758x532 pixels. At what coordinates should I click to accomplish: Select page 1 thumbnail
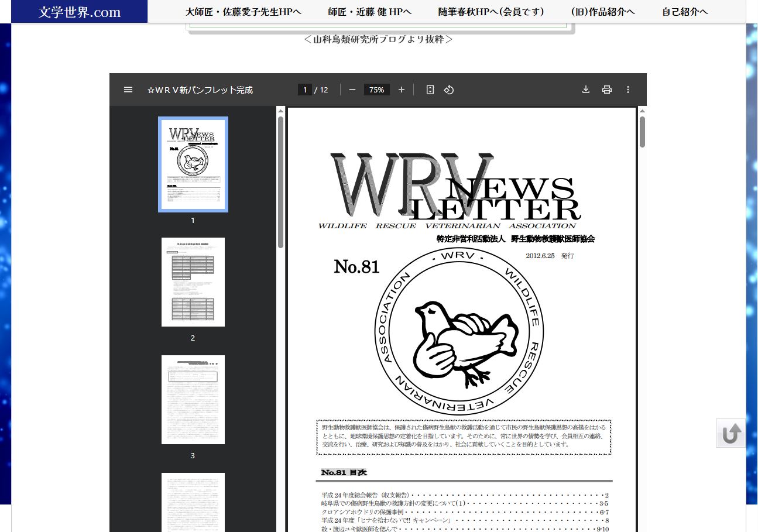coord(193,164)
